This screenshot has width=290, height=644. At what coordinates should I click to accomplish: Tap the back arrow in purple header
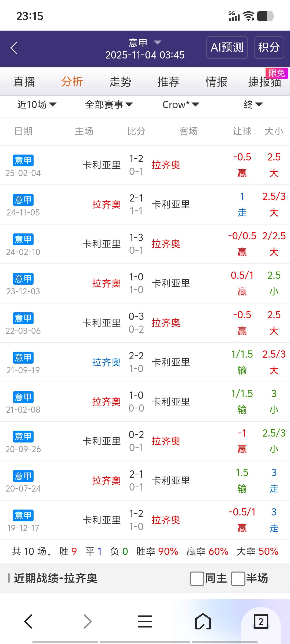pyautogui.click(x=14, y=48)
